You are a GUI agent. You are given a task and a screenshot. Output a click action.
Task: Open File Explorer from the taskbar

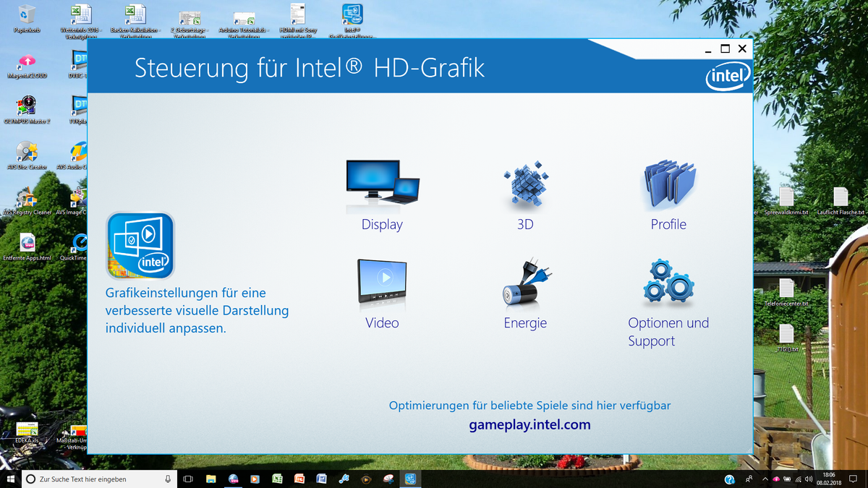[210, 479]
